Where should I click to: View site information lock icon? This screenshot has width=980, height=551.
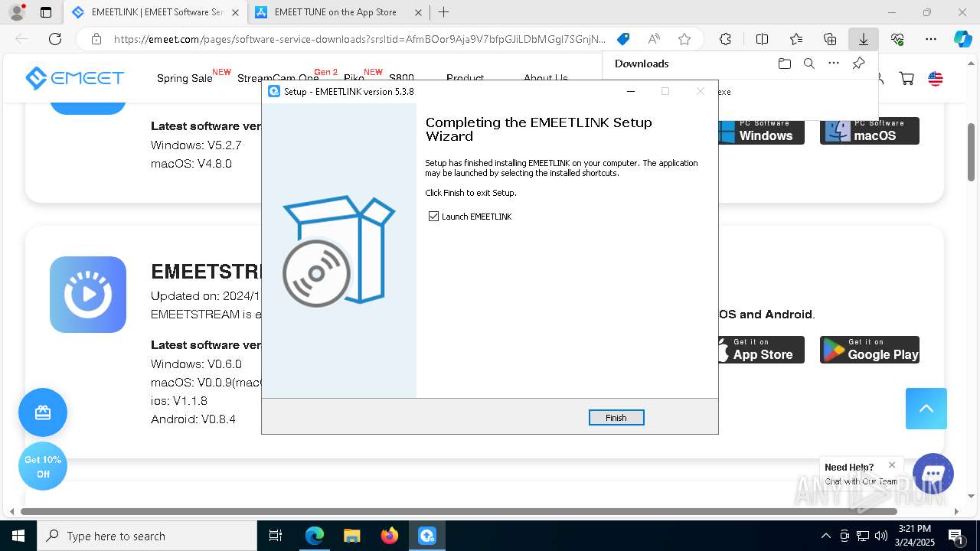[96, 39]
